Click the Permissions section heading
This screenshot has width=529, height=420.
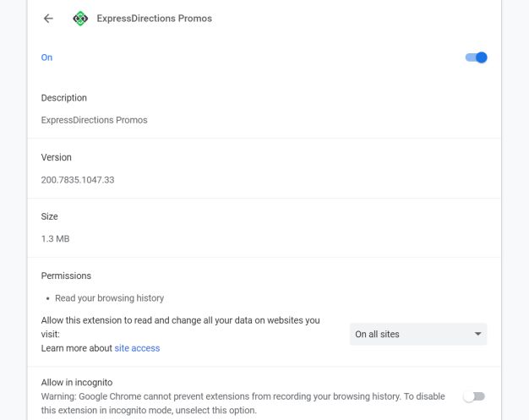pos(66,275)
